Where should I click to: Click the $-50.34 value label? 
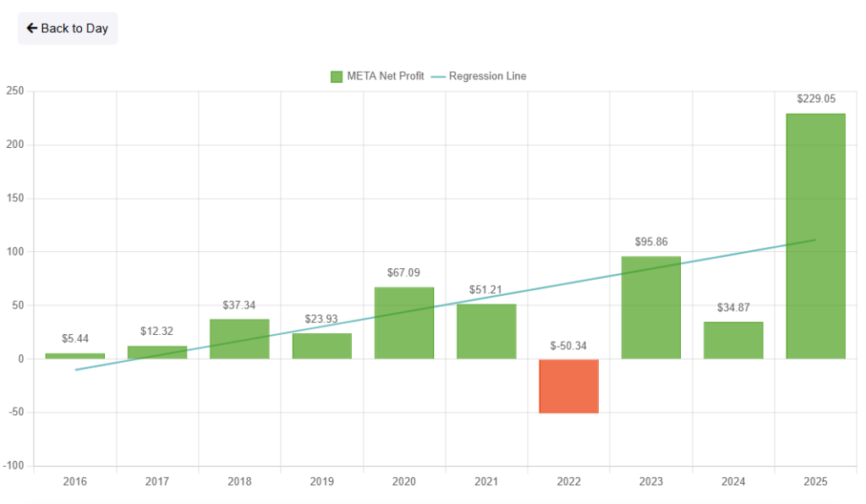(x=568, y=346)
